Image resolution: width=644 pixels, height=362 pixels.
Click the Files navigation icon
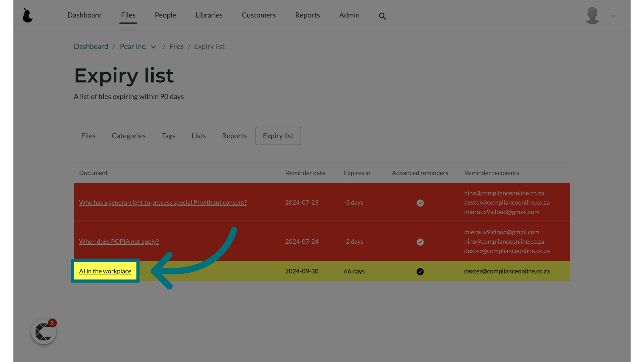[x=128, y=15]
